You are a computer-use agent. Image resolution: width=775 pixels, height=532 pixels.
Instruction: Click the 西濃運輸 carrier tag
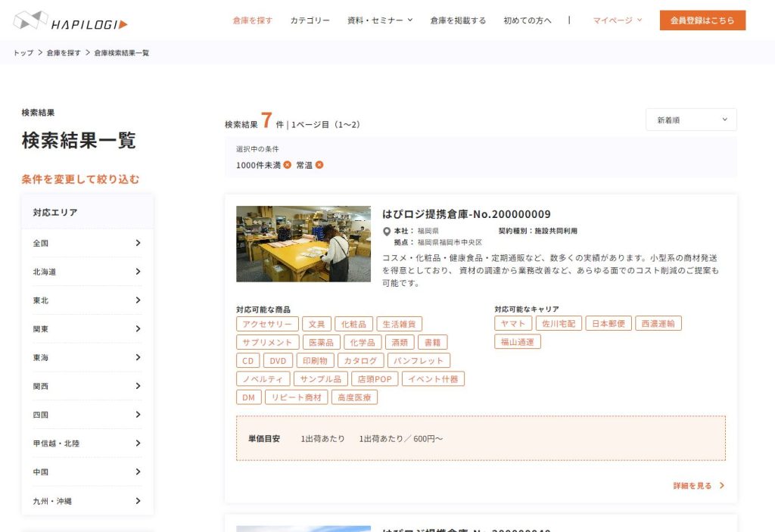point(658,323)
